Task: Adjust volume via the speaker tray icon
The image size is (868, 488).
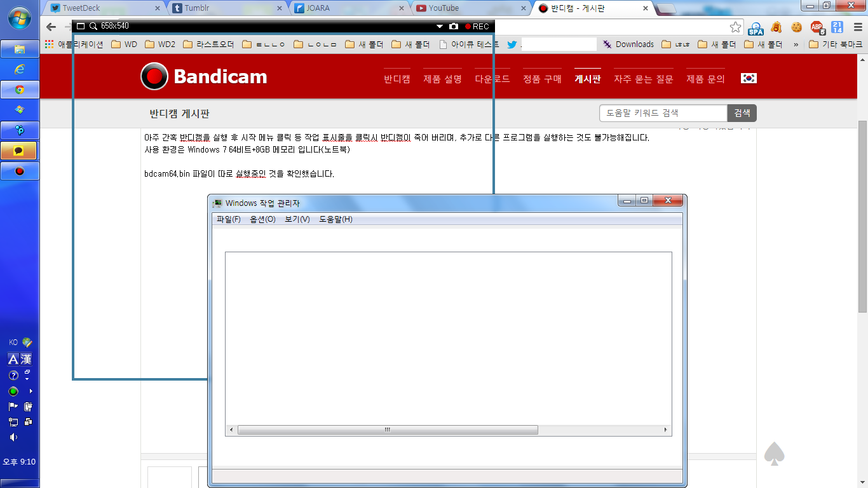Action: (13, 437)
